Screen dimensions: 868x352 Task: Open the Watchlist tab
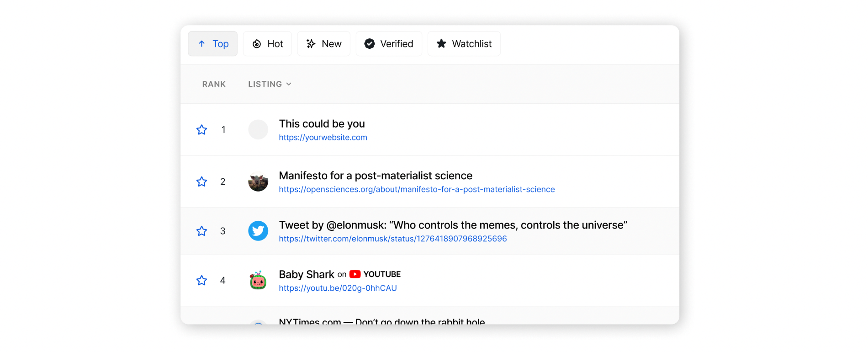tap(464, 44)
